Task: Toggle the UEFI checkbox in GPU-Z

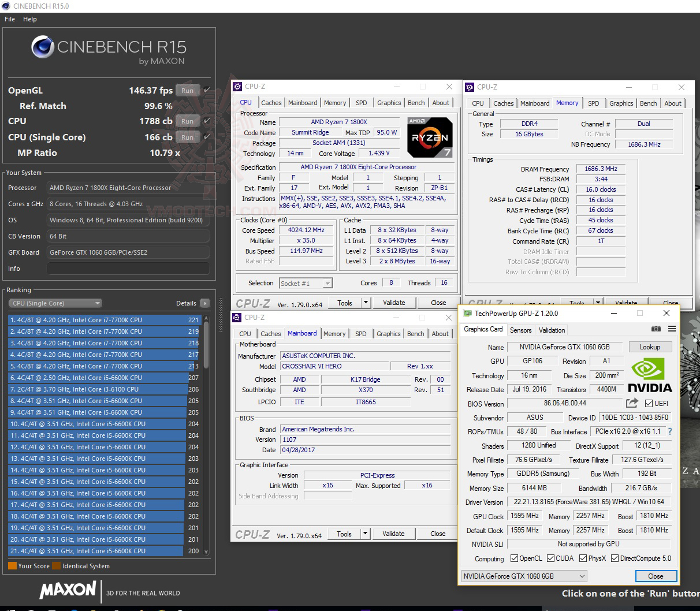Action: point(649,404)
